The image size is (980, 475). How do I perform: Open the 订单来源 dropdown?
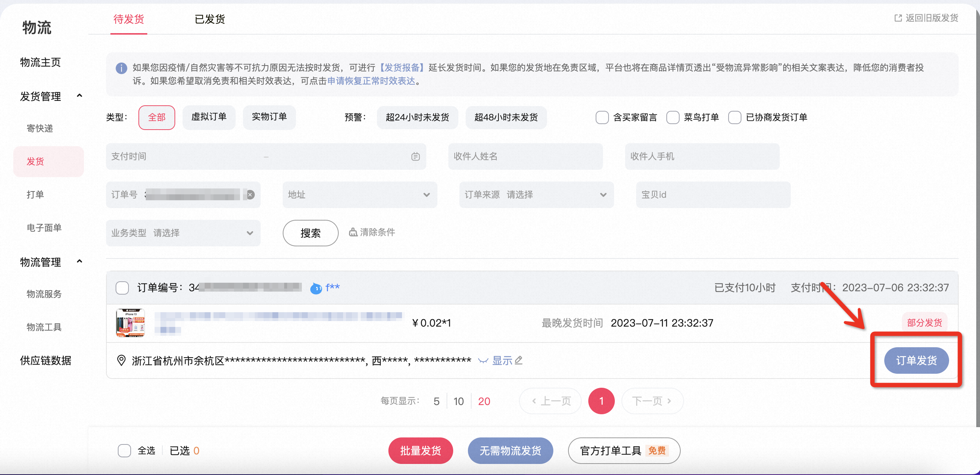(x=536, y=195)
